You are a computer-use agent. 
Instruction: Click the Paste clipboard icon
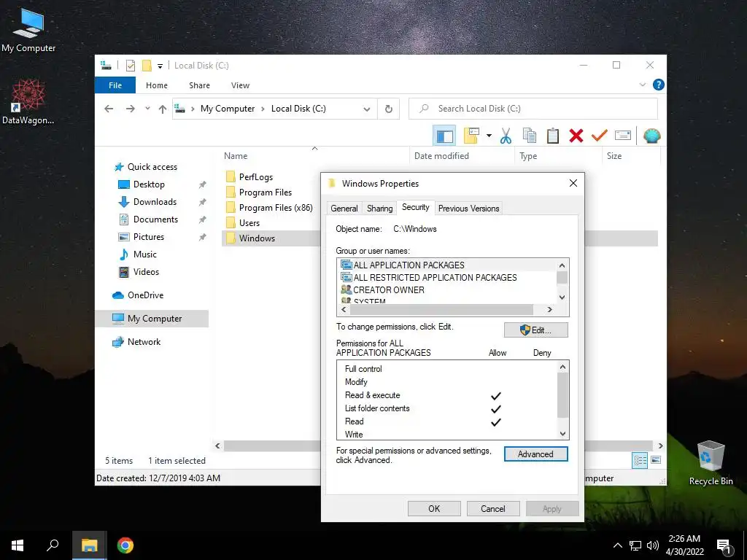pyautogui.click(x=553, y=136)
